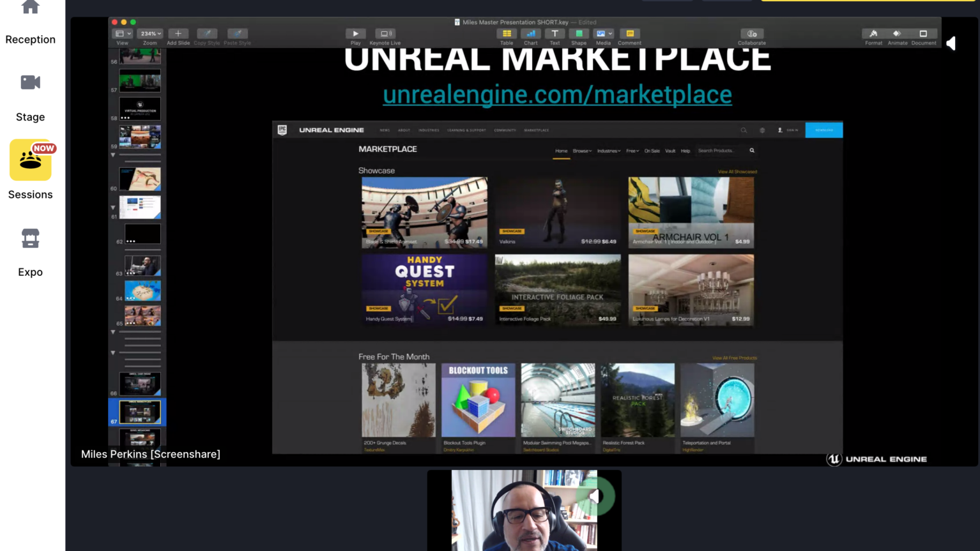Click the unrealengine.com/marketplace link
The width and height of the screenshot is (980, 551).
click(x=557, y=94)
